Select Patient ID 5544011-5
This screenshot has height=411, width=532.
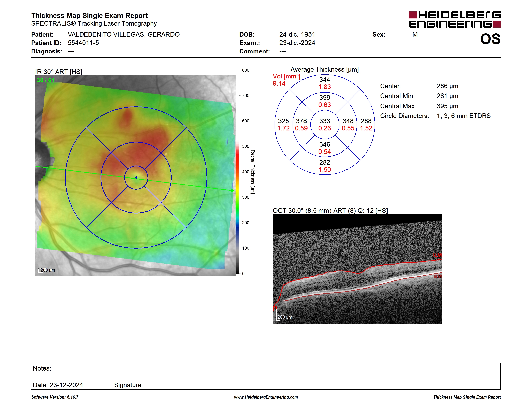[83, 43]
